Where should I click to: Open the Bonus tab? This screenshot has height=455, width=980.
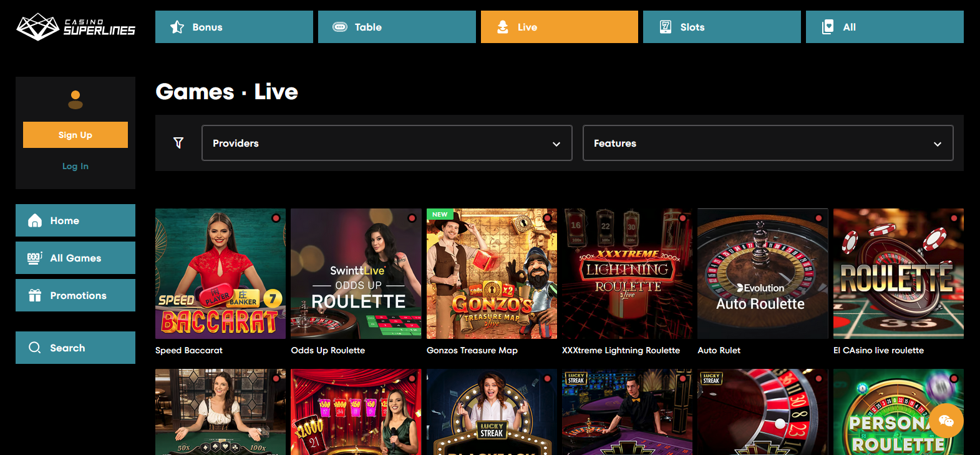234,27
